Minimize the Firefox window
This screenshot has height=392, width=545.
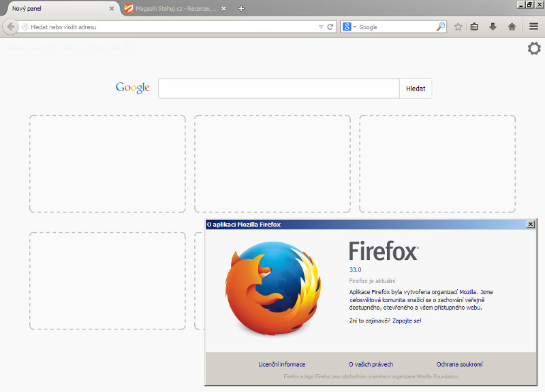pyautogui.click(x=520, y=5)
